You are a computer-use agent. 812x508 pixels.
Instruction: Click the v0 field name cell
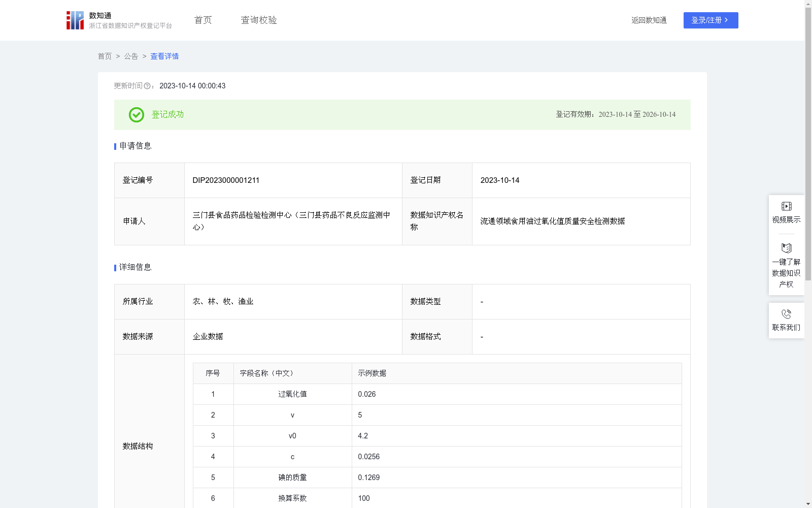292,436
